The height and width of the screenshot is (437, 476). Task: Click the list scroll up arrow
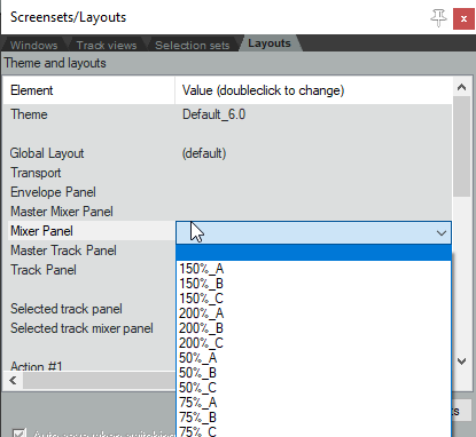462,87
